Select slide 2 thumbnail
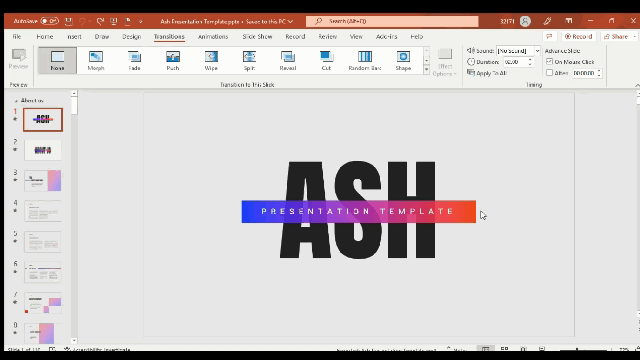640x360 pixels. coord(43,150)
